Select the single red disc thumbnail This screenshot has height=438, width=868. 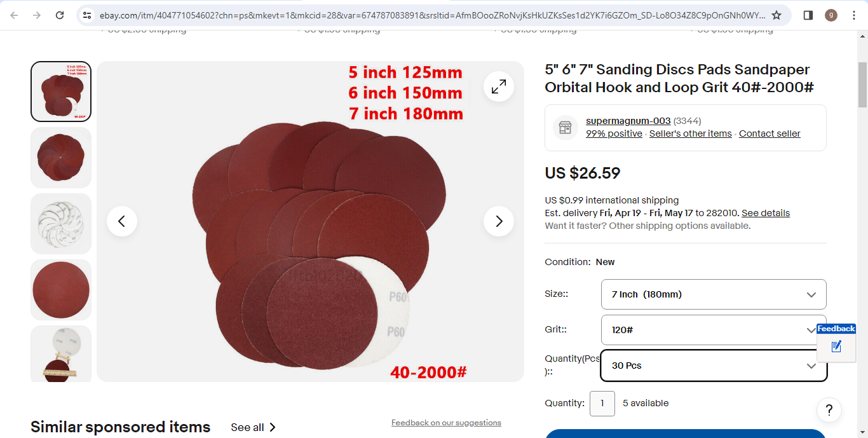click(61, 290)
